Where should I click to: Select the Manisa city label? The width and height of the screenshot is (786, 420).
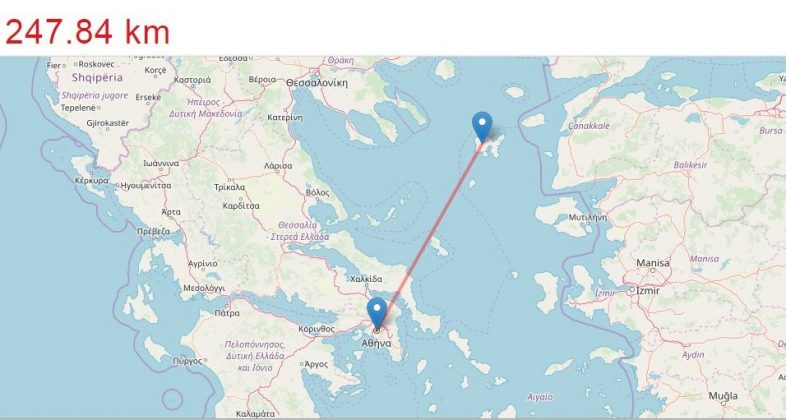pos(653,263)
